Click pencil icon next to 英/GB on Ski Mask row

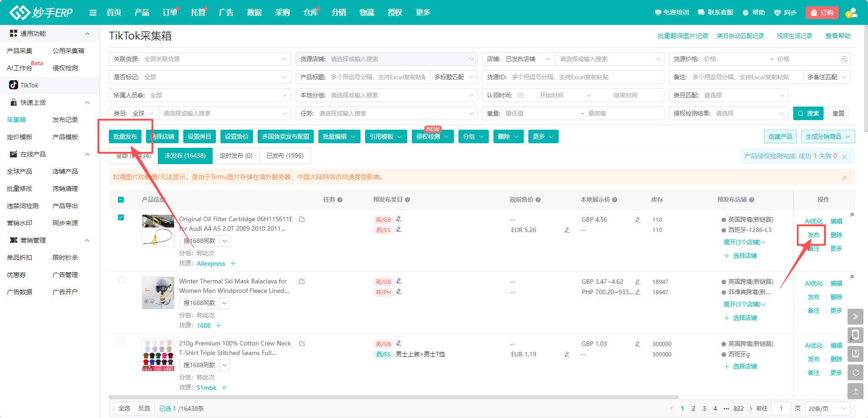pyautogui.click(x=399, y=282)
